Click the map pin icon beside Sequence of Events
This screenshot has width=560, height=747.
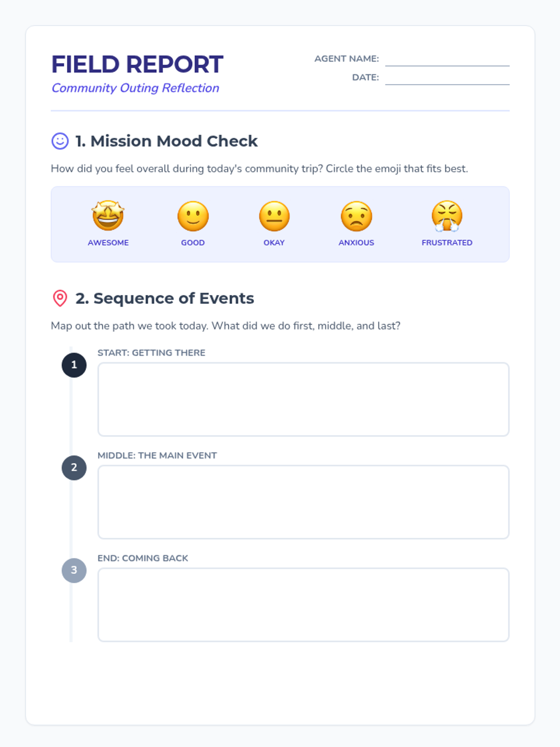point(60,298)
